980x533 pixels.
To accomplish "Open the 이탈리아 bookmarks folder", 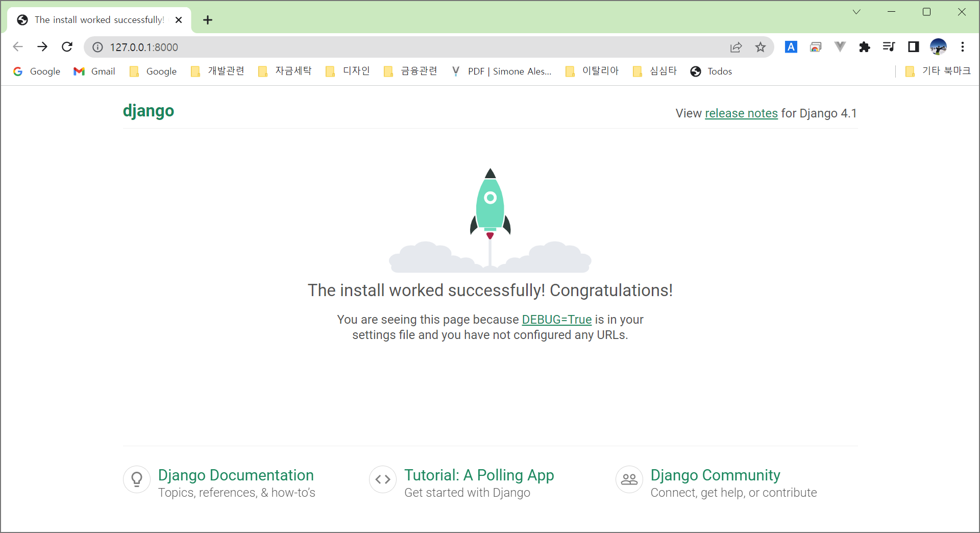I will point(592,71).
